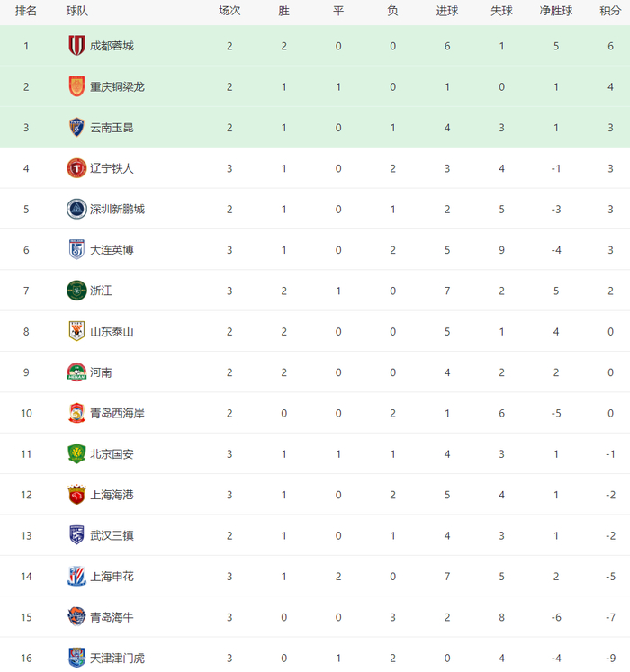Click the 辽宁铁人 team logo
630x672 pixels.
[x=76, y=168]
